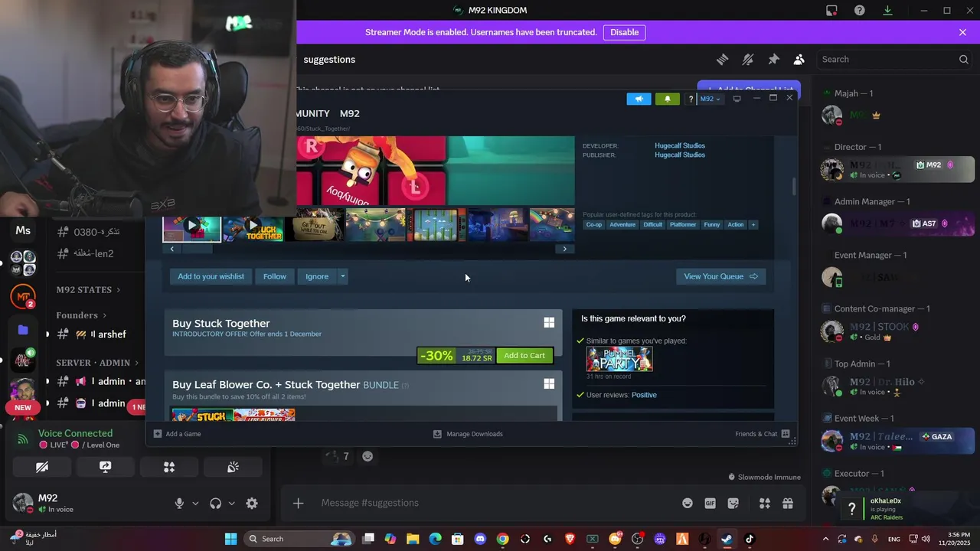Add reaction smiley under message
The height and width of the screenshot is (551, 980).
point(367,456)
